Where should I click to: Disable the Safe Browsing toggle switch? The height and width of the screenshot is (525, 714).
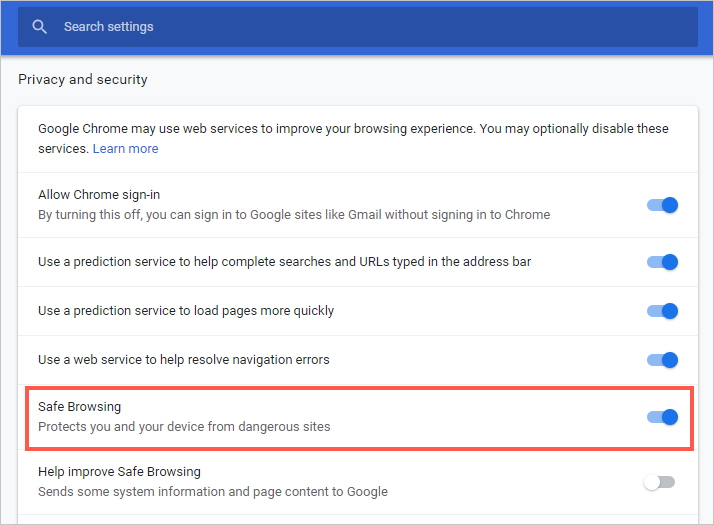[x=662, y=417]
